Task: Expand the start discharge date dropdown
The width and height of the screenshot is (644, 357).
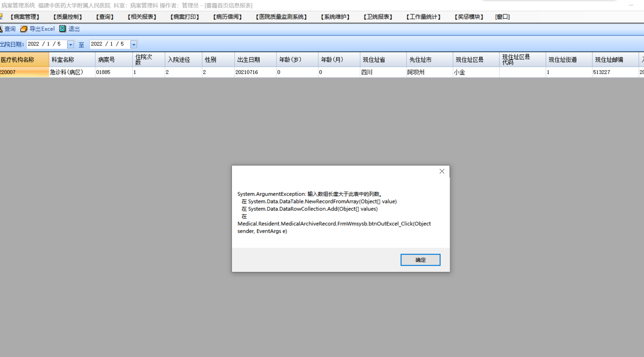Action: point(71,45)
